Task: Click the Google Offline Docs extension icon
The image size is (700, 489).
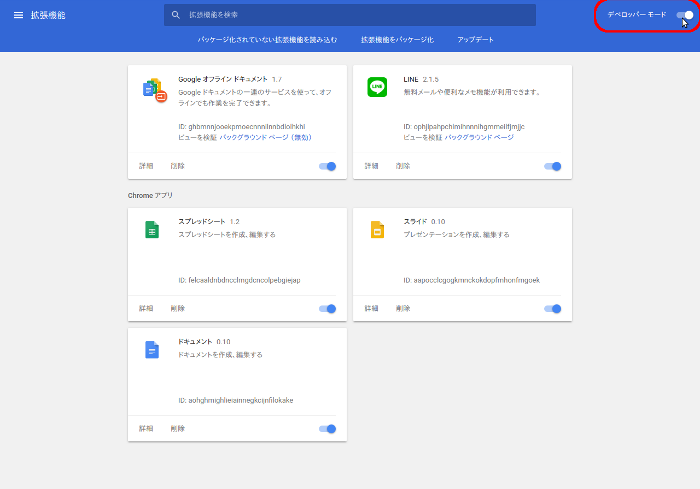Action: coord(154,90)
